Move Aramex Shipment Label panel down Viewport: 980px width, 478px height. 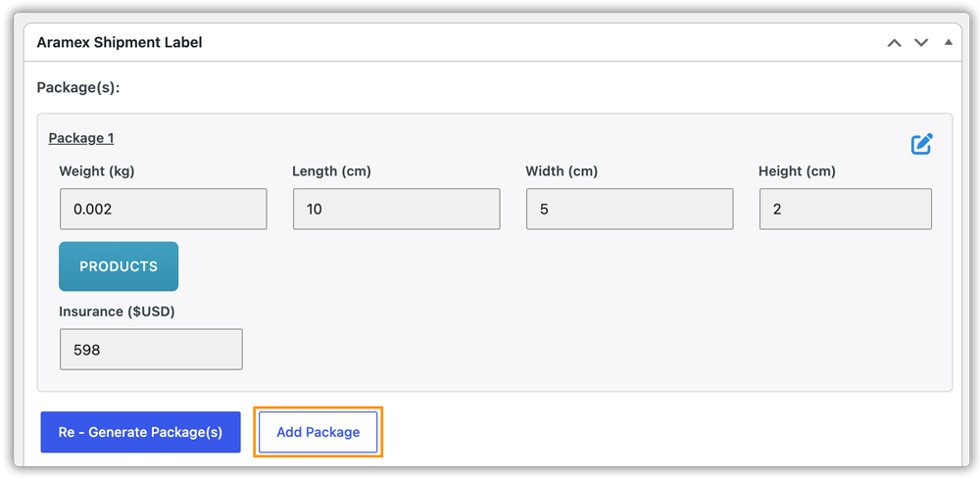[921, 43]
